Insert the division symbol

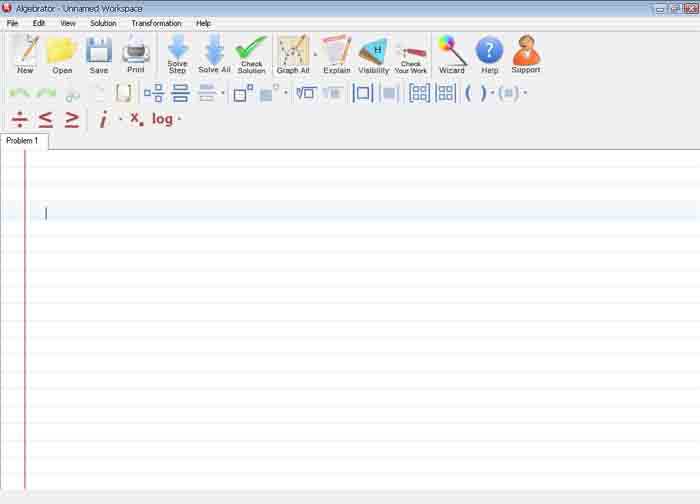(x=20, y=119)
